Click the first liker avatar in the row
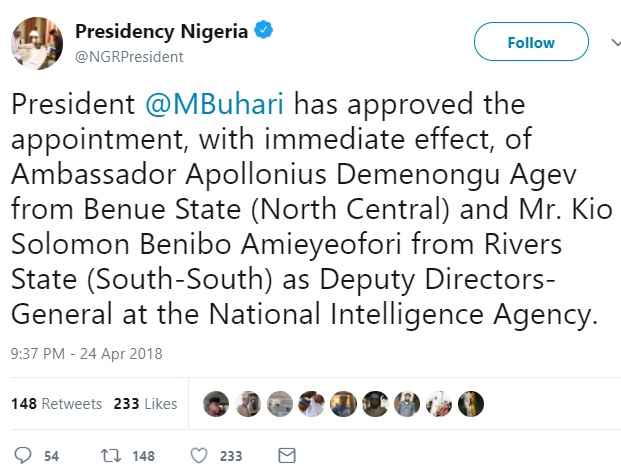The height and width of the screenshot is (474, 621). (x=216, y=403)
